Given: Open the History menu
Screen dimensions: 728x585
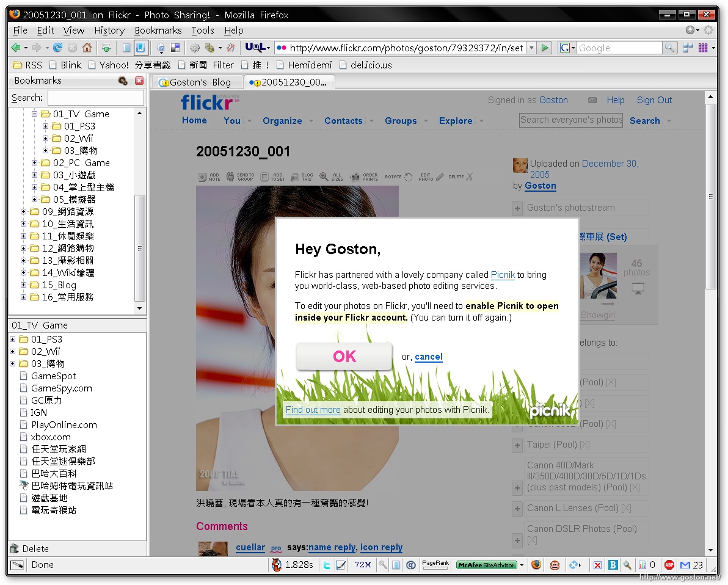Looking at the screenshot, I should [x=109, y=30].
